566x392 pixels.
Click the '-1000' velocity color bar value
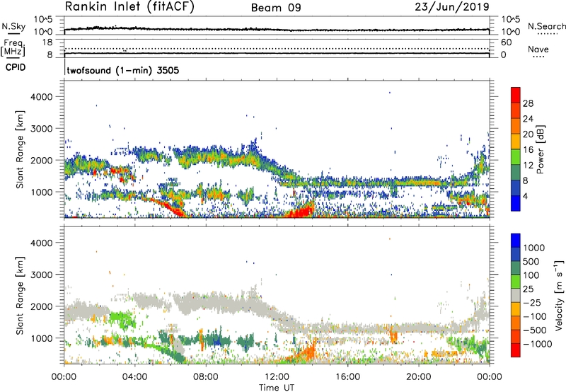point(538,344)
